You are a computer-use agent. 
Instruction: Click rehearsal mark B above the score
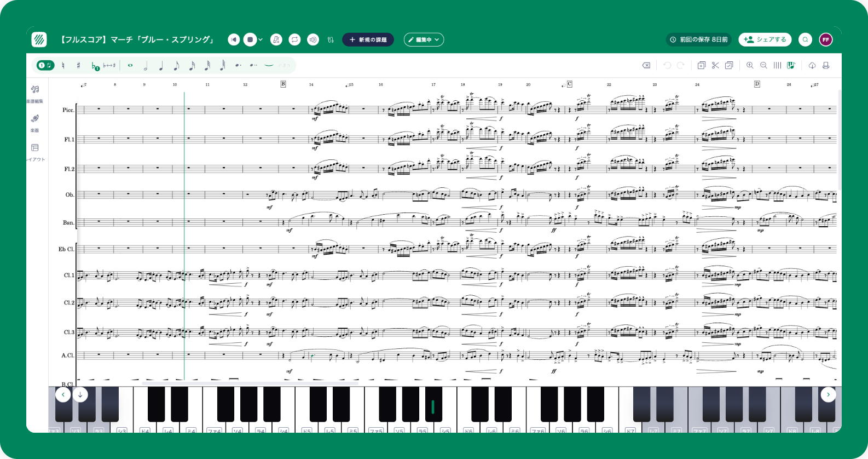pos(283,84)
